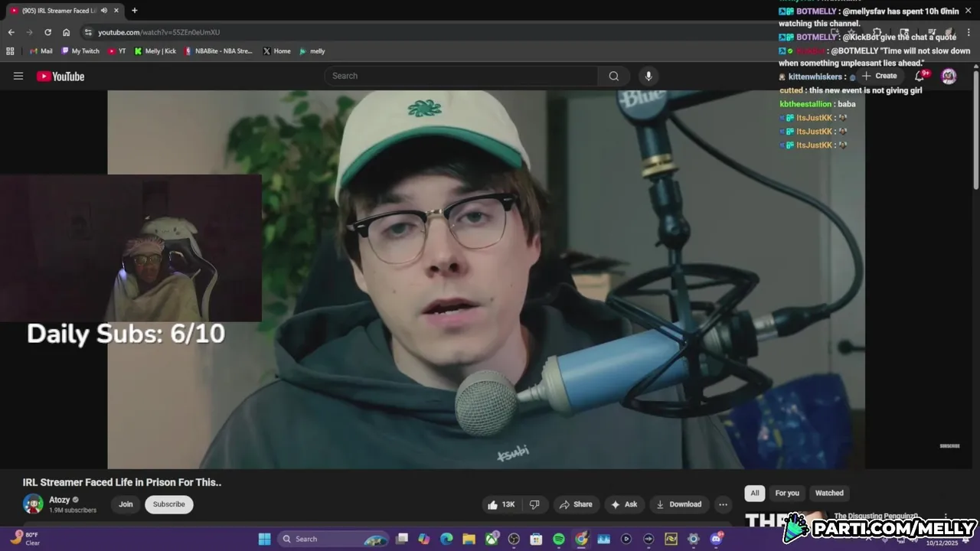Switch to Chrome in taskbar
Screen dimensions: 980x551
coord(581,539)
